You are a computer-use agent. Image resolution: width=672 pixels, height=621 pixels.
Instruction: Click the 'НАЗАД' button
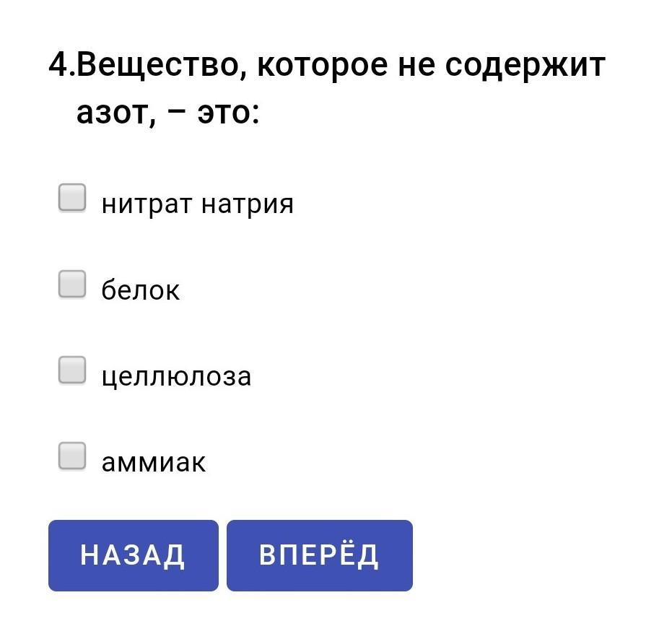click(134, 555)
